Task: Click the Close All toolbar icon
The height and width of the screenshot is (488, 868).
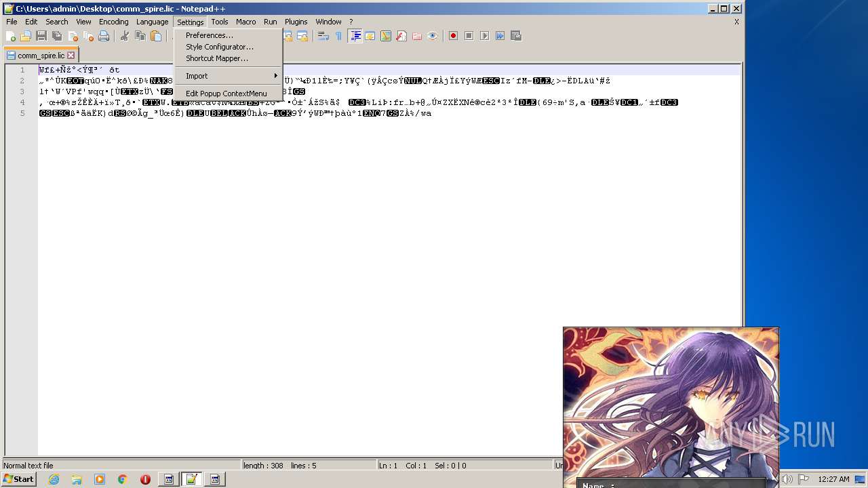Action: tap(88, 36)
